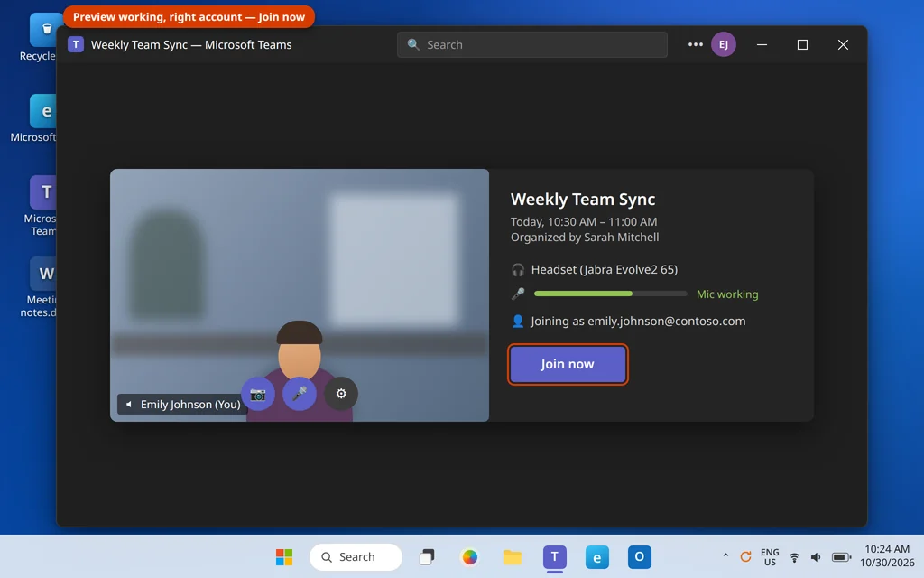The width and height of the screenshot is (924, 578).
Task: Open the clock and date 10:24 AM
Action: 887,556
